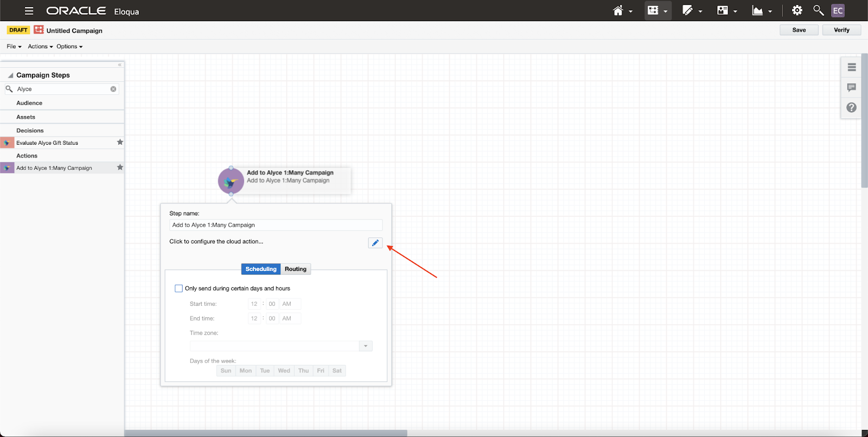Click the Step name input field
Image resolution: width=868 pixels, height=437 pixels.
point(276,225)
